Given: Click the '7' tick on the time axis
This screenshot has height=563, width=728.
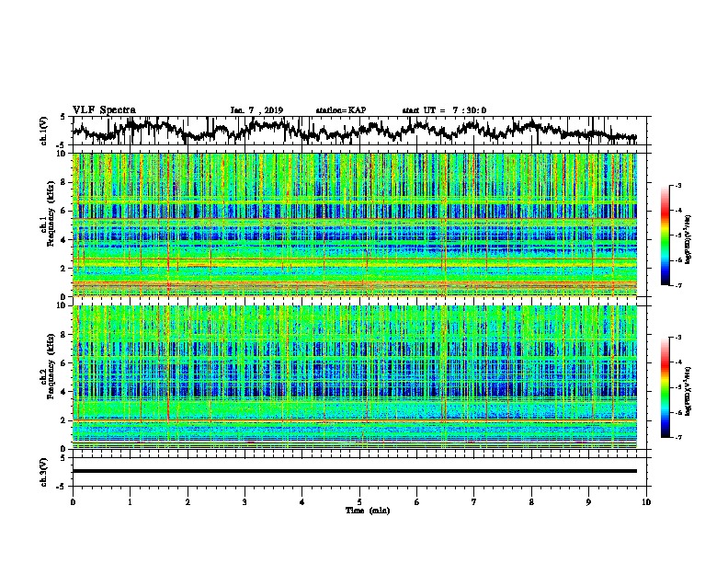Looking at the screenshot, I should point(474,502).
